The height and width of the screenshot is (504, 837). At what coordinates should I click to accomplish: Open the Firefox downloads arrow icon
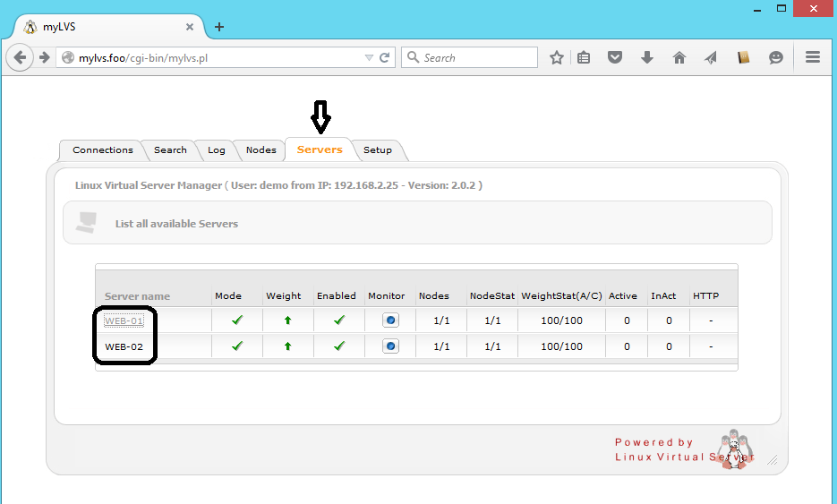point(647,57)
